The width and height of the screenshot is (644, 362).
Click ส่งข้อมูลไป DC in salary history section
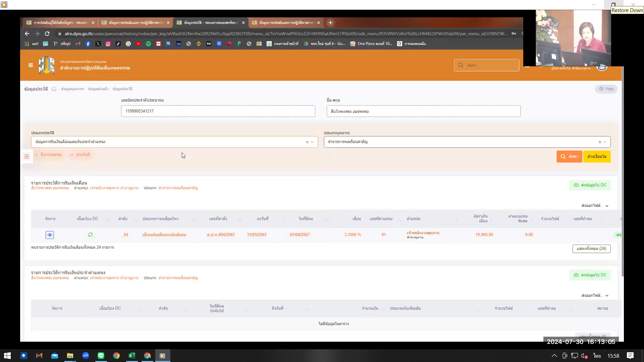(590, 185)
